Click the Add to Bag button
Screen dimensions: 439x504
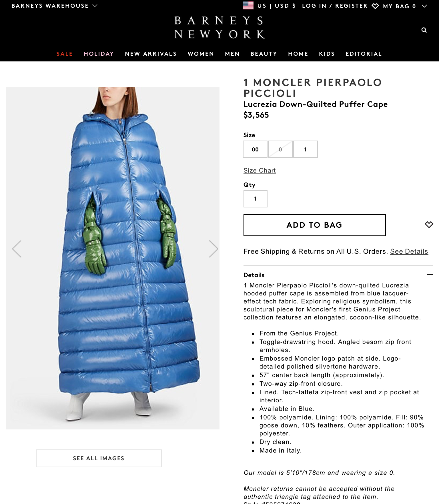[314, 225]
